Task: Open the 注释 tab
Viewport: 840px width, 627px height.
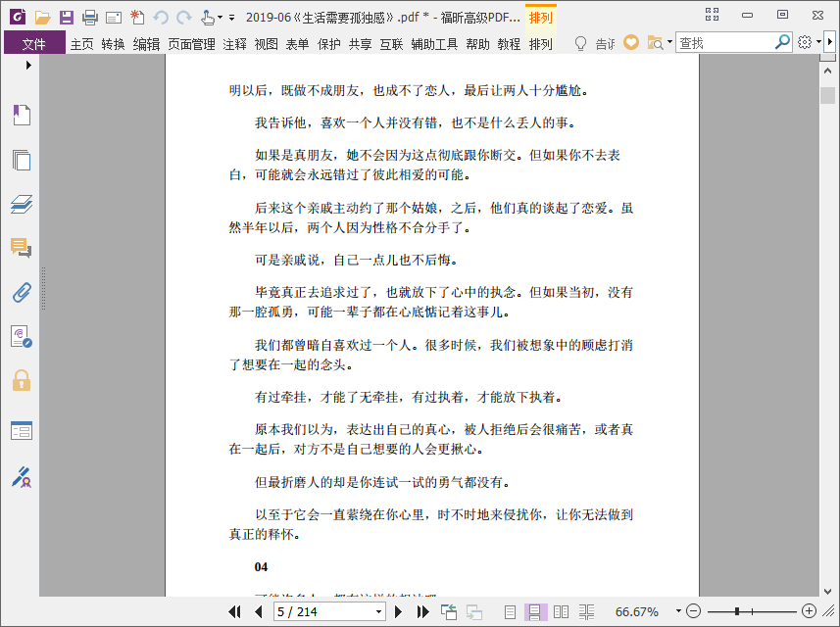Action: pos(234,44)
